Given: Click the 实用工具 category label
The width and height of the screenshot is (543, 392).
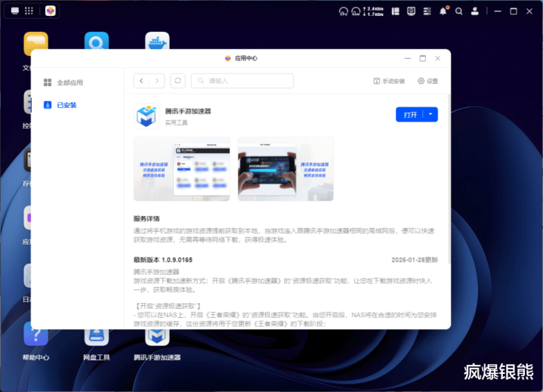Looking at the screenshot, I should (176, 122).
